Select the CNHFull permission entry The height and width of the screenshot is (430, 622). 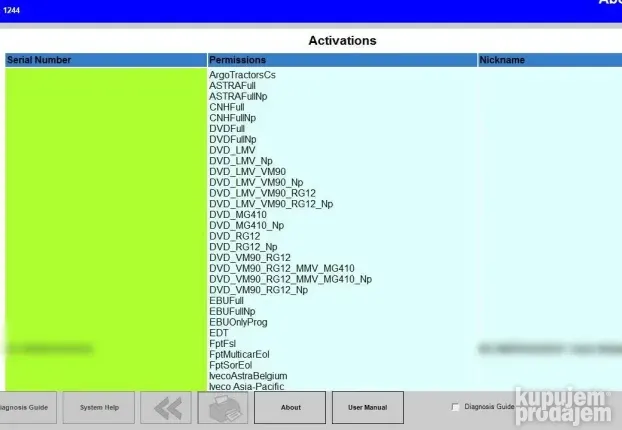coord(227,107)
